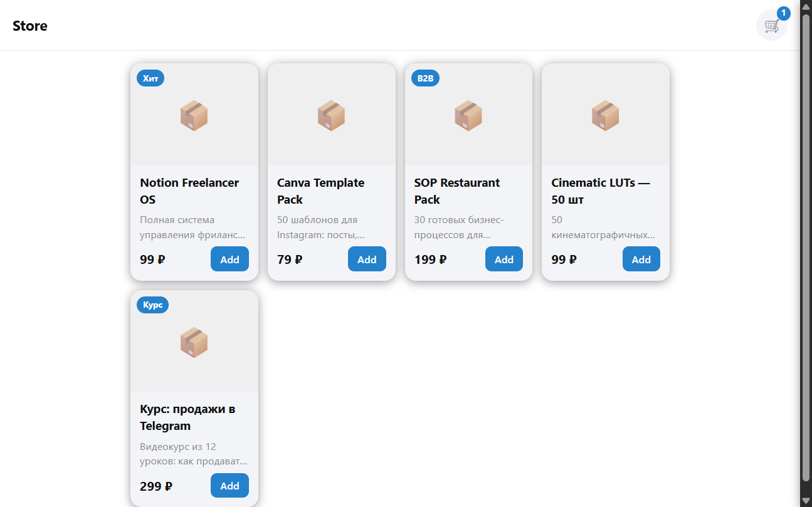Click the Курс badge

[152, 305]
